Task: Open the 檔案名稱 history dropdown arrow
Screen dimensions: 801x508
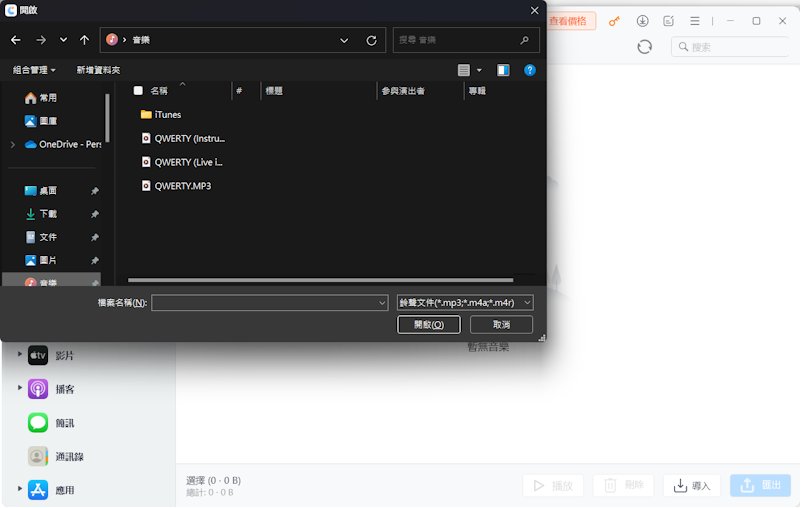Action: [x=382, y=303]
